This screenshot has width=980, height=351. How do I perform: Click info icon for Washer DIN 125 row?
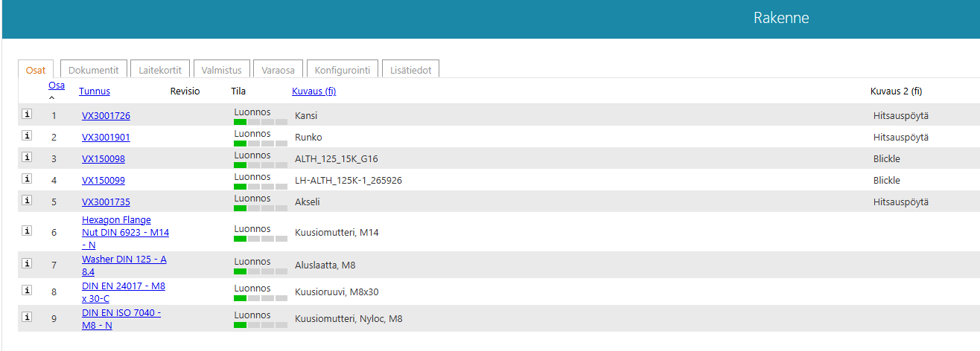27,264
